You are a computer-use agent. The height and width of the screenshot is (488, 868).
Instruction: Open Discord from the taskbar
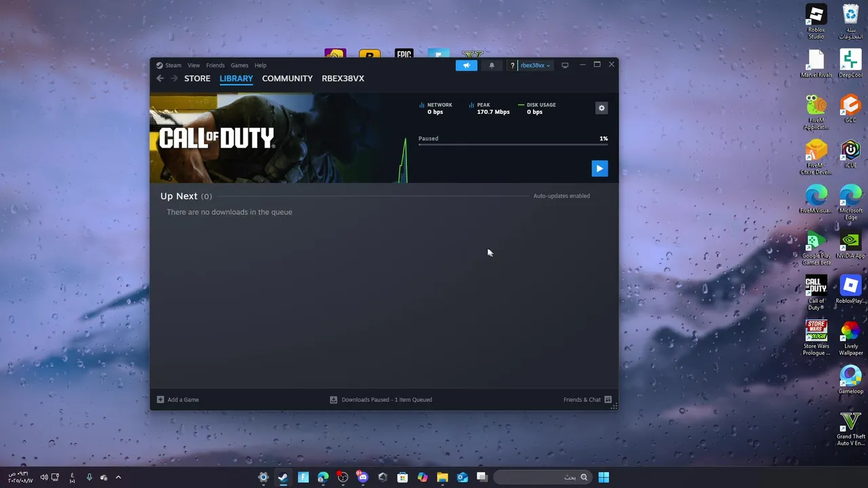(x=363, y=477)
